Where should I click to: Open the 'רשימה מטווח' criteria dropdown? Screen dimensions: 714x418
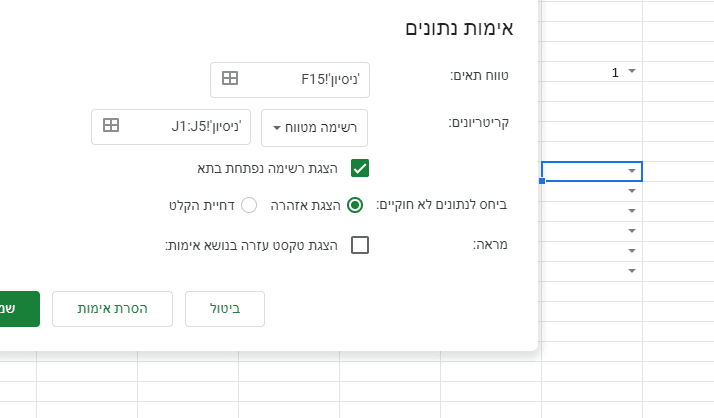(315, 127)
